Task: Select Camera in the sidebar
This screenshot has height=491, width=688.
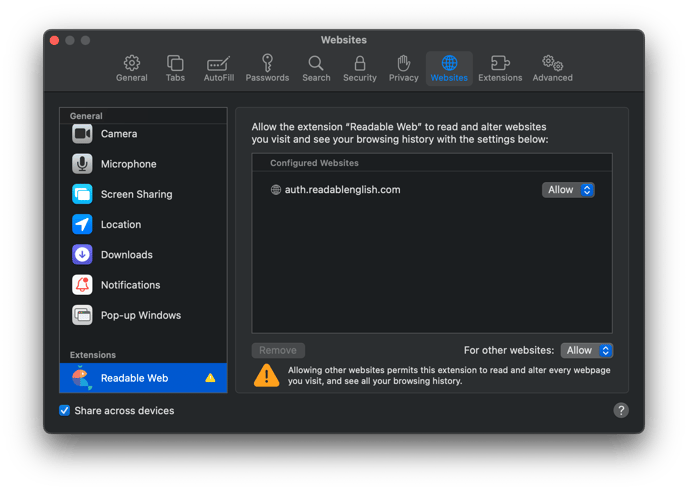Action: pyautogui.click(x=143, y=134)
